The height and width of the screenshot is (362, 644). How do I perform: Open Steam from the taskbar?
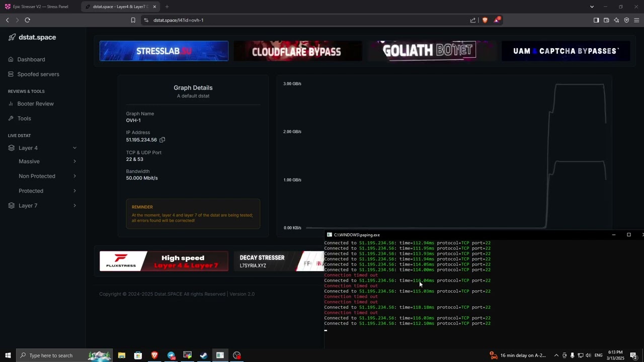(x=204, y=355)
